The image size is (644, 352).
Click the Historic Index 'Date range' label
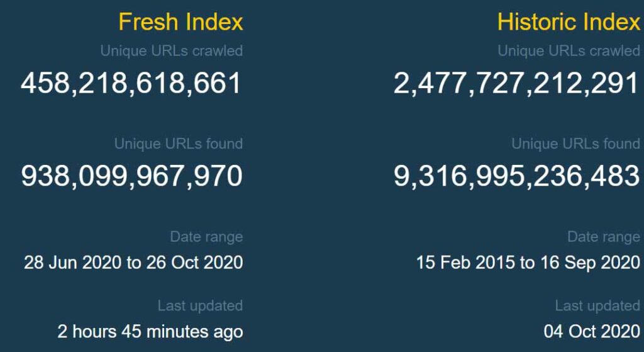click(x=603, y=237)
